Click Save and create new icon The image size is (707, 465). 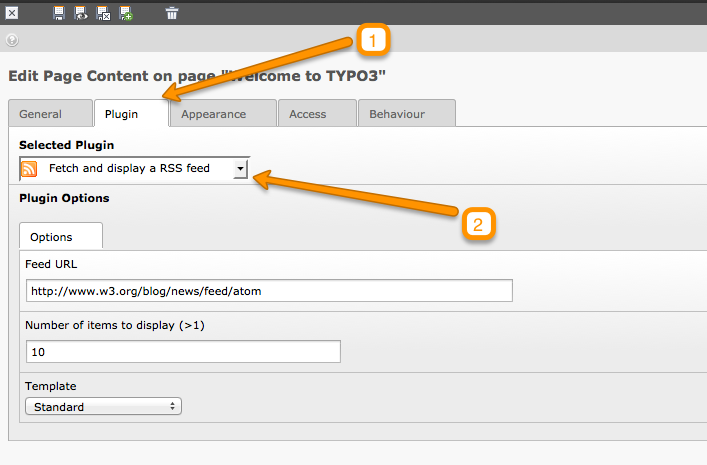(126, 13)
